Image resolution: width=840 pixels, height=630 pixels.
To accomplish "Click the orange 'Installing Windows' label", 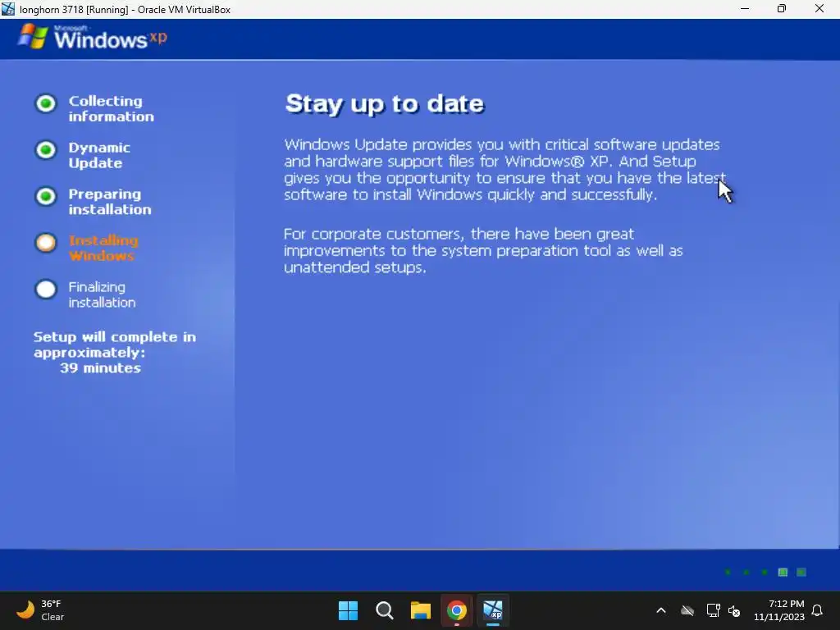I will (x=103, y=248).
